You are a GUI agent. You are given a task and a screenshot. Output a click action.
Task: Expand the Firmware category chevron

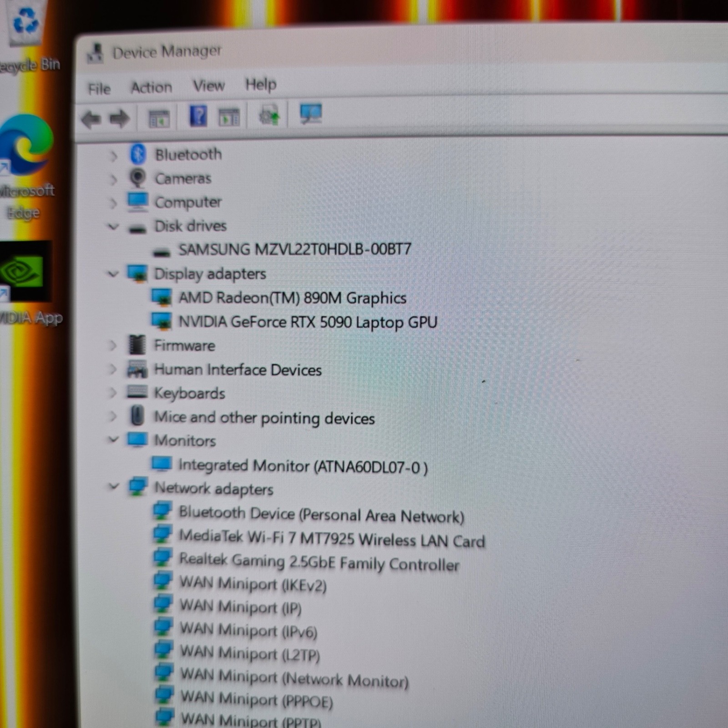(x=113, y=346)
